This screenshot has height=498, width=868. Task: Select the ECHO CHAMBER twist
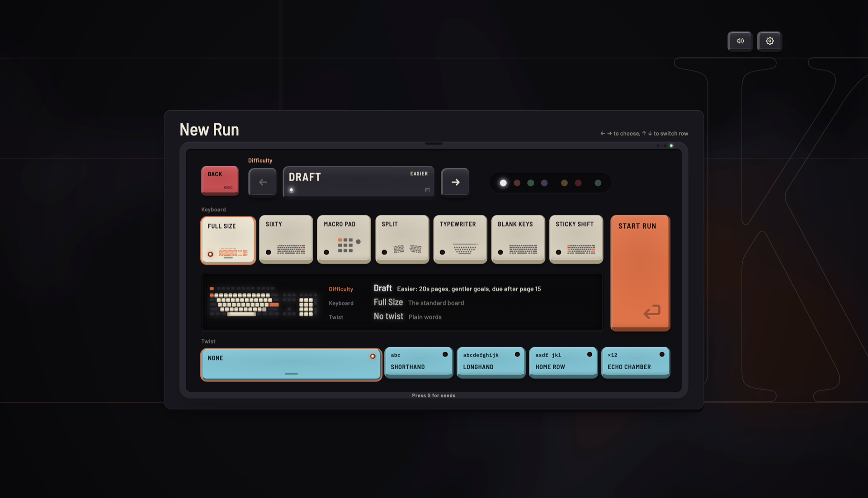click(x=636, y=362)
